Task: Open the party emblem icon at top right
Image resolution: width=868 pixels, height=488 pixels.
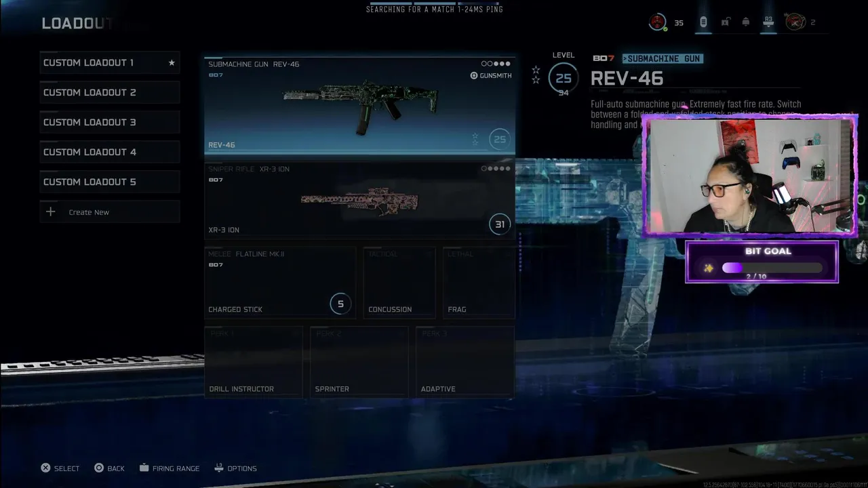Action: coord(795,22)
